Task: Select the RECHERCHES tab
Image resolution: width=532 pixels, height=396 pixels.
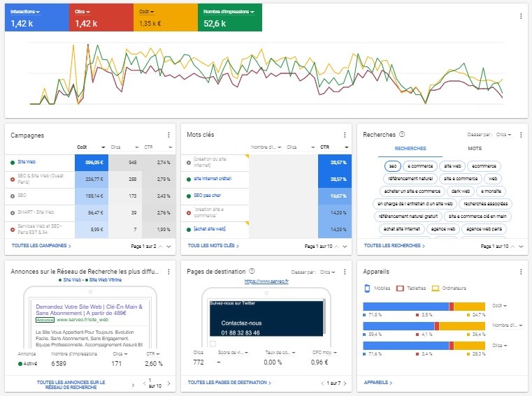Action: 410,149
